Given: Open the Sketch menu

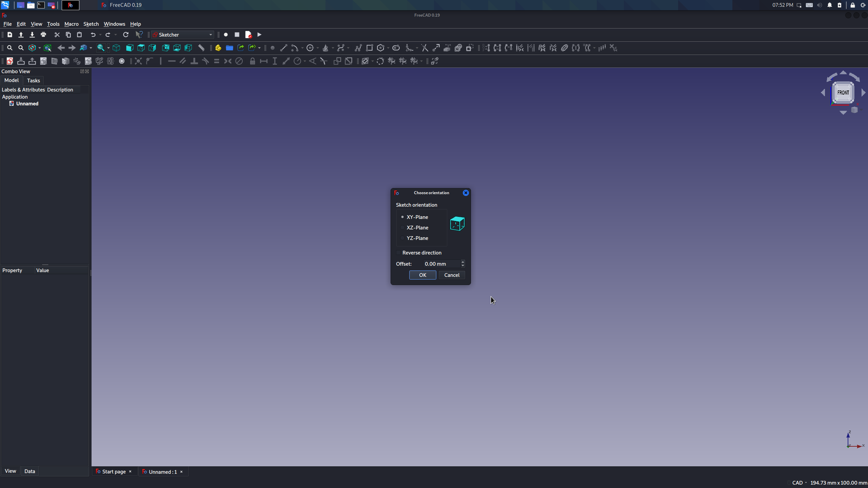Looking at the screenshot, I should tap(91, 24).
